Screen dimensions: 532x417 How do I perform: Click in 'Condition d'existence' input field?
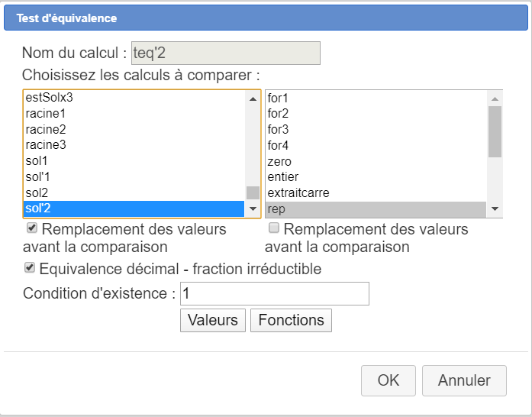[274, 294]
